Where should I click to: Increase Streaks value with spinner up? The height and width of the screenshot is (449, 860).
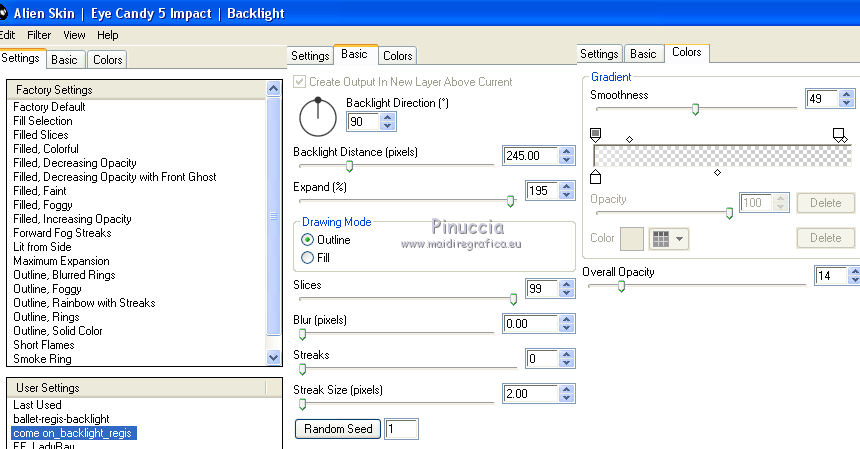click(567, 355)
